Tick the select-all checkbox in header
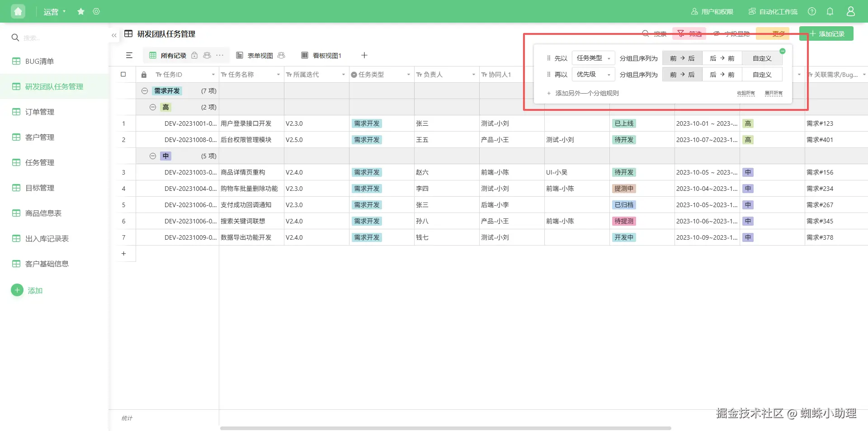Screen dimensions: 868x431 123,74
